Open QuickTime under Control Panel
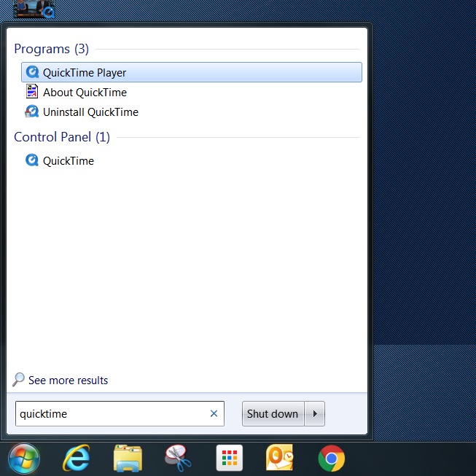The height and width of the screenshot is (476, 476). 191,160
